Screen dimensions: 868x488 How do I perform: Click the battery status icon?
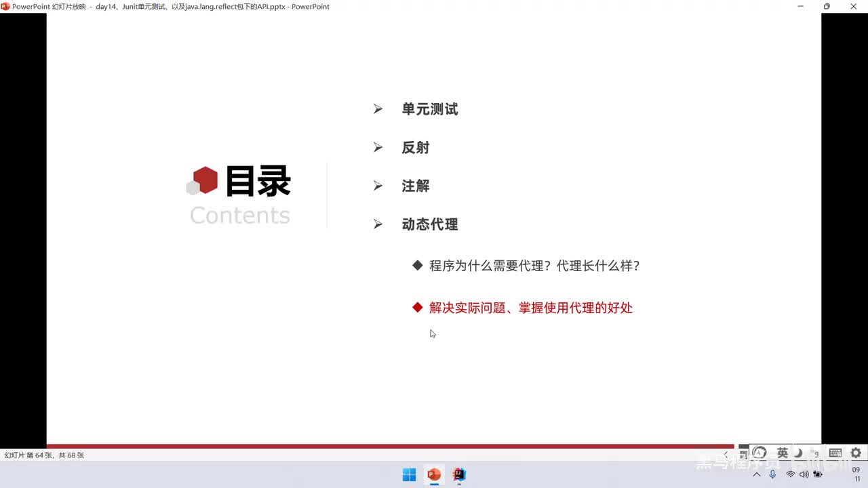(818, 474)
